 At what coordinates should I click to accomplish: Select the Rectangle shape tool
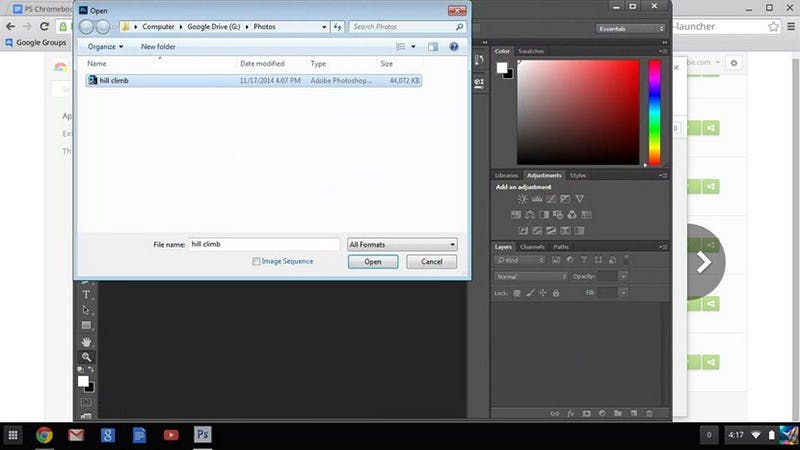pyautogui.click(x=87, y=326)
